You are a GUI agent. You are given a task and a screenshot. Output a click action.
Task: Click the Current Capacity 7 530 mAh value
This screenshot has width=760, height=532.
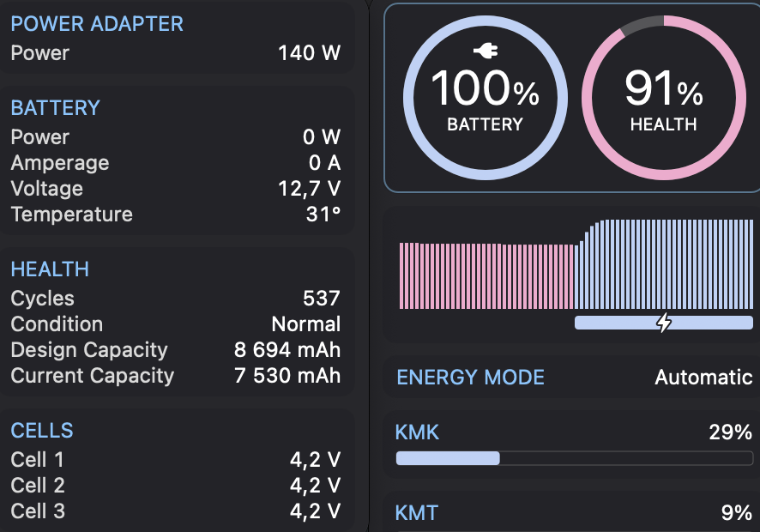(x=287, y=376)
